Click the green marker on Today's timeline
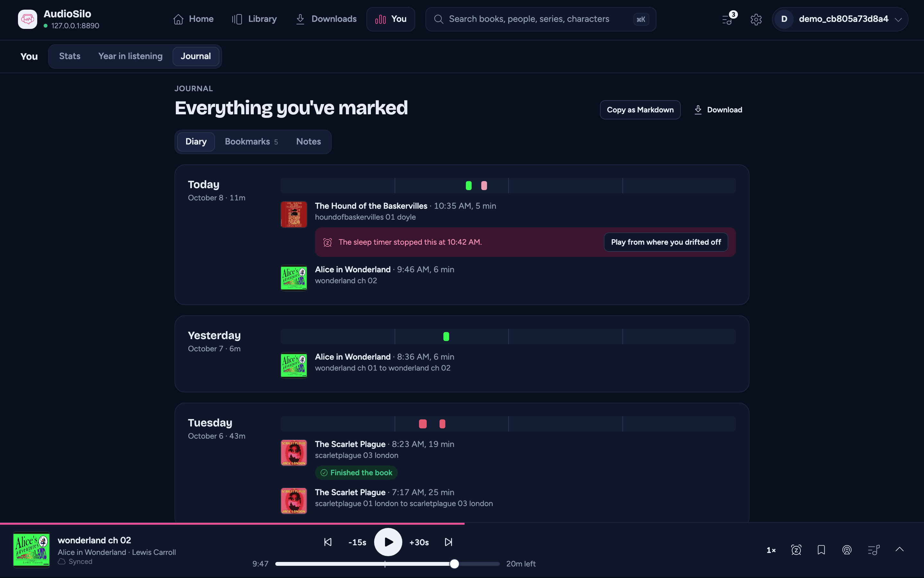Viewport: 924px width, 578px height. (x=468, y=185)
